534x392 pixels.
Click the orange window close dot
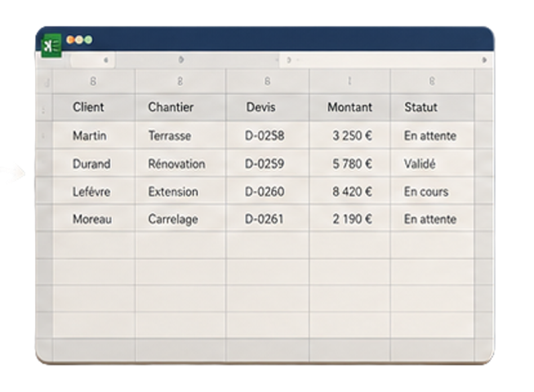pyautogui.click(x=70, y=40)
